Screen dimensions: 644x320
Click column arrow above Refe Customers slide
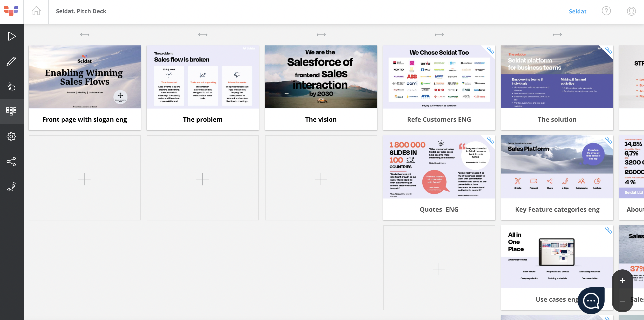tap(439, 34)
